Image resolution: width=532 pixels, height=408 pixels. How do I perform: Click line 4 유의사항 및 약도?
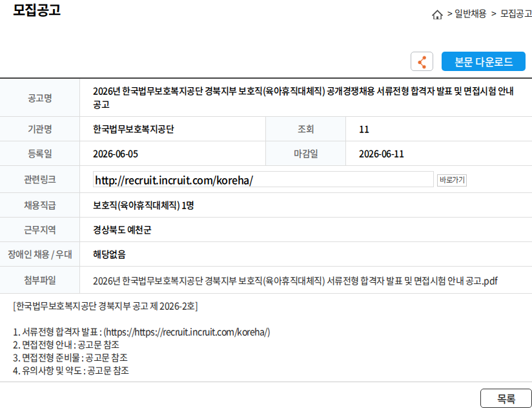pos(71,371)
